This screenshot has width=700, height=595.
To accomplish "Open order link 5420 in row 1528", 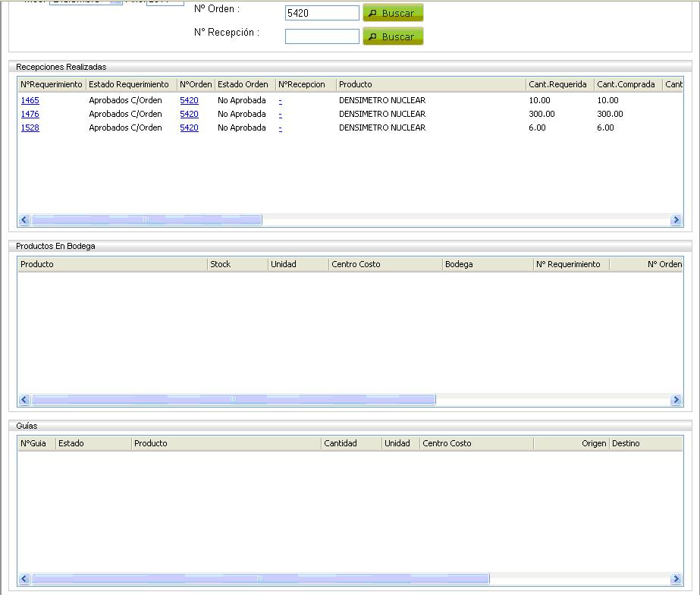I will (x=189, y=127).
